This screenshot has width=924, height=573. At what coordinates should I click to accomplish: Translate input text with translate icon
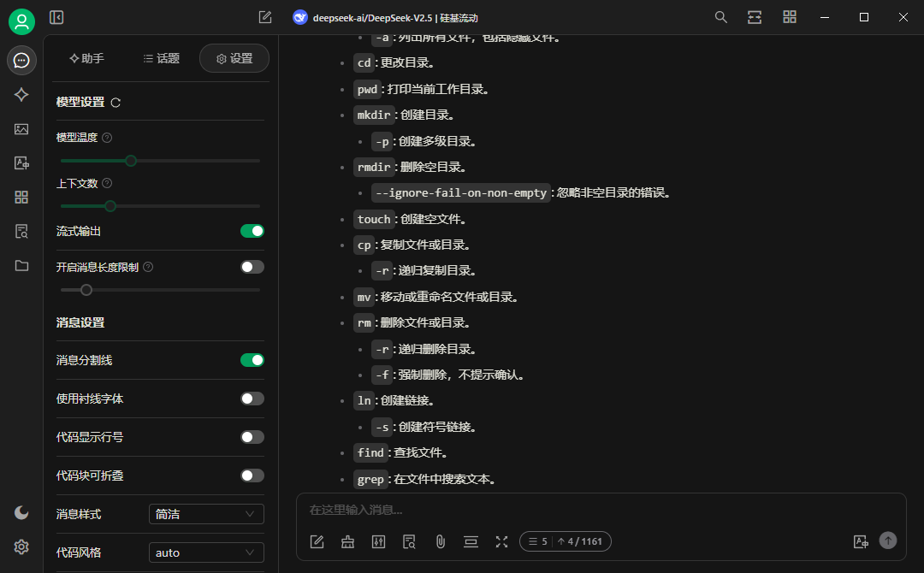[x=861, y=542]
